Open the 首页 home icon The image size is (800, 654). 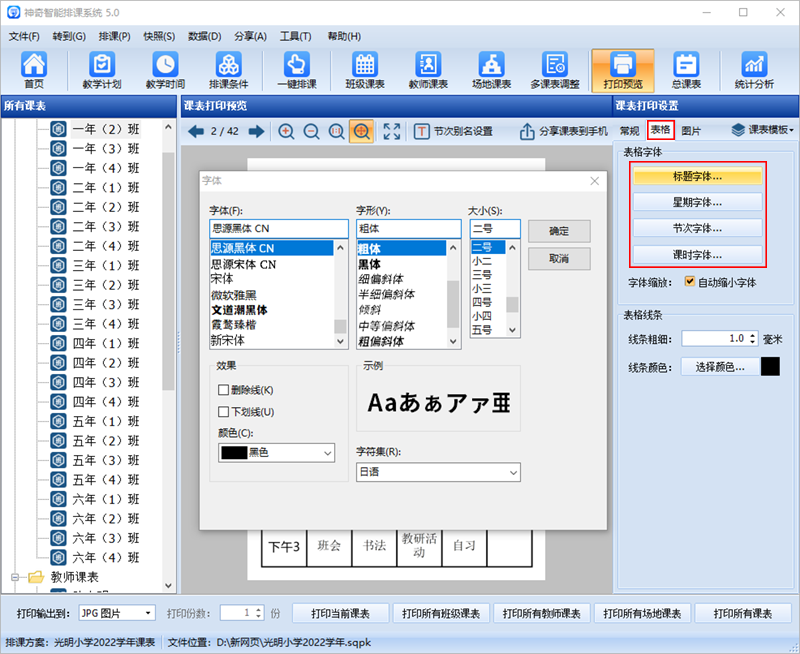point(34,70)
